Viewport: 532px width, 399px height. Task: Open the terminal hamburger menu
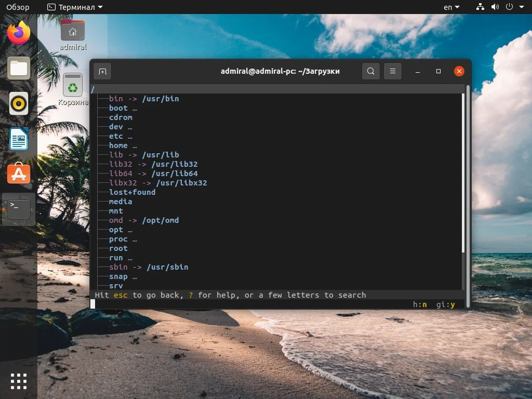pyautogui.click(x=392, y=71)
